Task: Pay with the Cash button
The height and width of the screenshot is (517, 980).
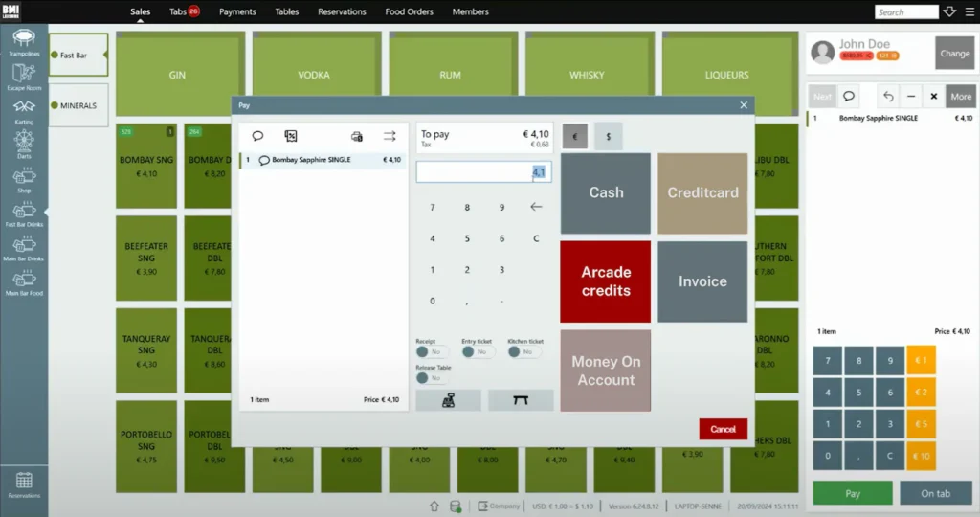Action: [605, 192]
